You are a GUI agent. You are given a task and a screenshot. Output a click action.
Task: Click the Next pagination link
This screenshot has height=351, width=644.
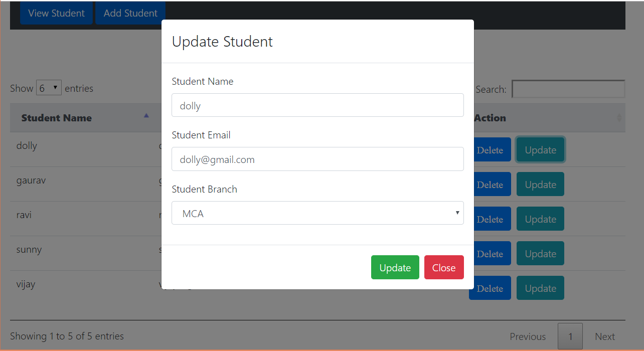[x=605, y=336]
